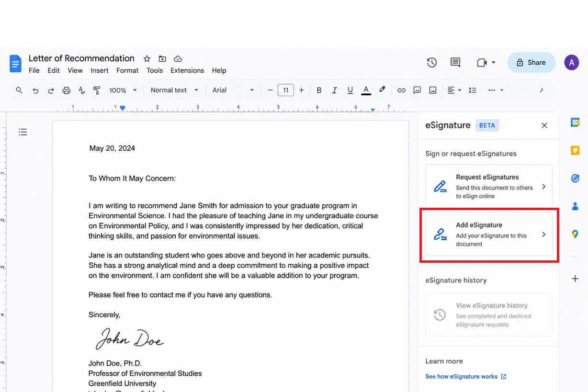Click the font size field 11
The width and height of the screenshot is (588, 392).
pyautogui.click(x=286, y=90)
